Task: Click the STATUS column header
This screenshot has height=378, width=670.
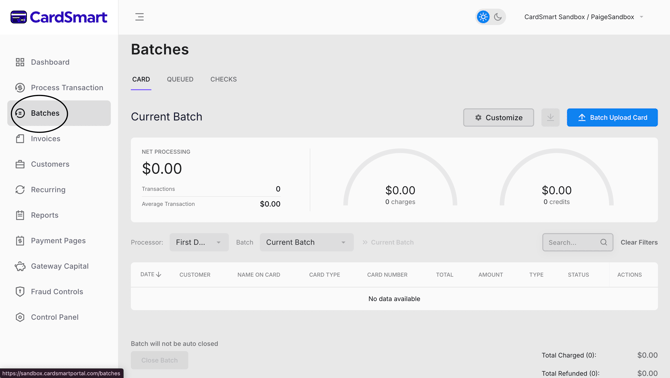Action: pos(578,275)
